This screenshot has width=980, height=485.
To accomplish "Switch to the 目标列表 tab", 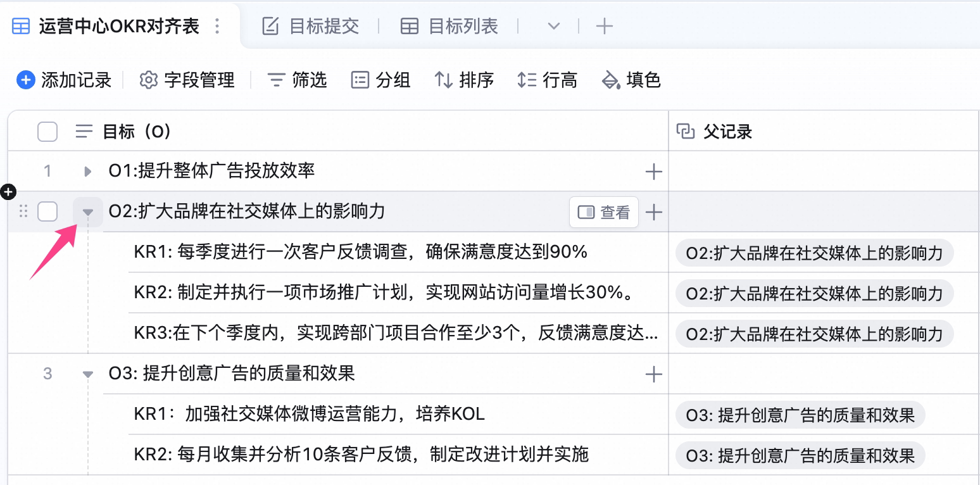I will [x=449, y=26].
